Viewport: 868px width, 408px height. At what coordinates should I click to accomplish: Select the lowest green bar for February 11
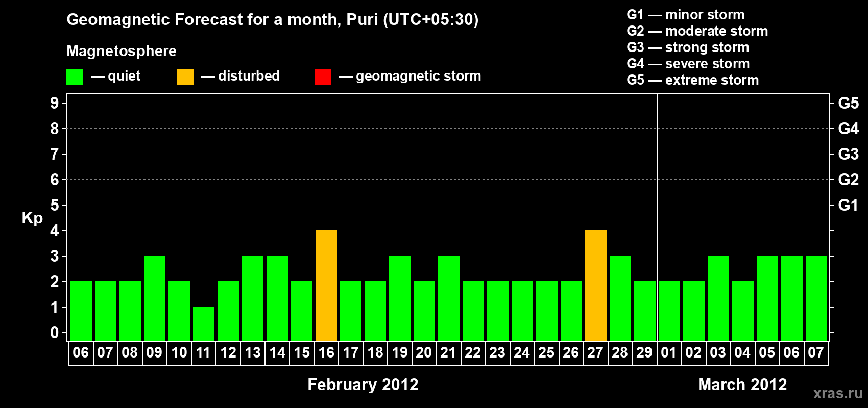204,323
